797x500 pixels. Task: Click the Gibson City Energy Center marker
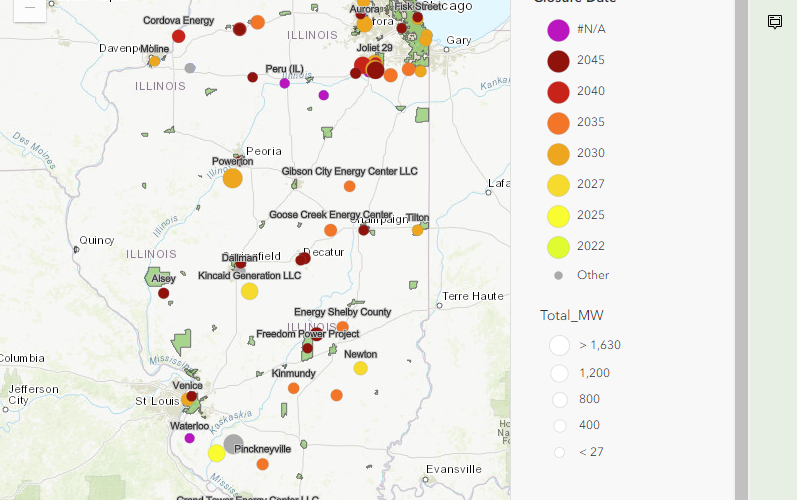[x=349, y=186]
